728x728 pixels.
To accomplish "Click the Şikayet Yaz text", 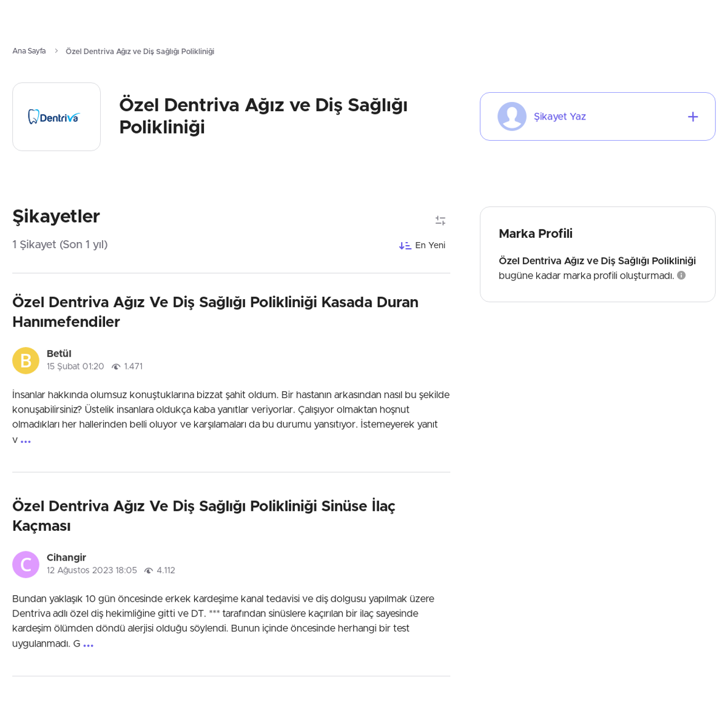I will (560, 116).
